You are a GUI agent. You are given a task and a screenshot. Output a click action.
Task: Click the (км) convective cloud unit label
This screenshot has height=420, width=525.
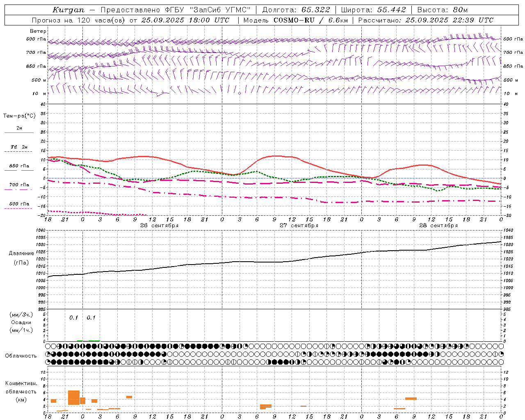click(21, 399)
